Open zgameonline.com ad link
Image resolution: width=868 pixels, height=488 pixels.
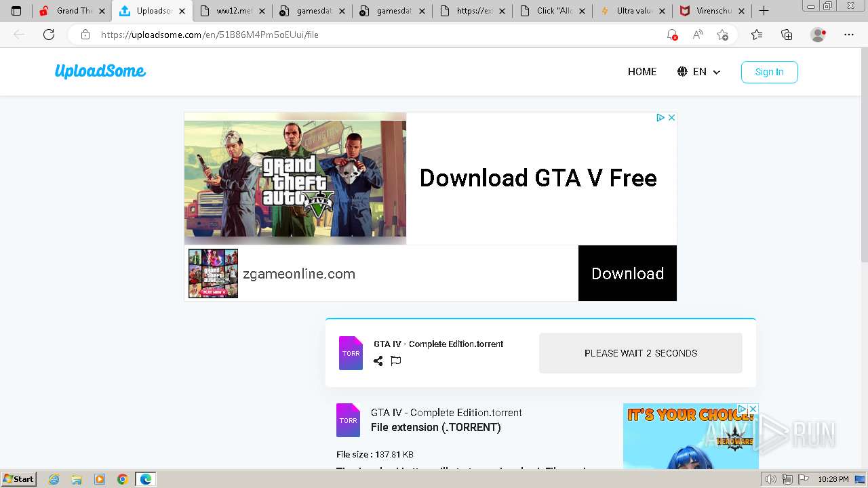(299, 274)
